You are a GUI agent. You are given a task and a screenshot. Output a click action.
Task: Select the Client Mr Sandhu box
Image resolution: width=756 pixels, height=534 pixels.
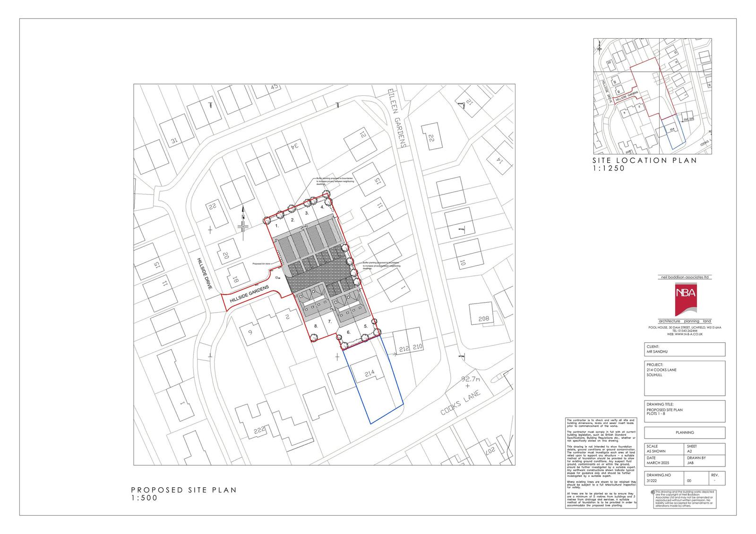[x=685, y=349]
